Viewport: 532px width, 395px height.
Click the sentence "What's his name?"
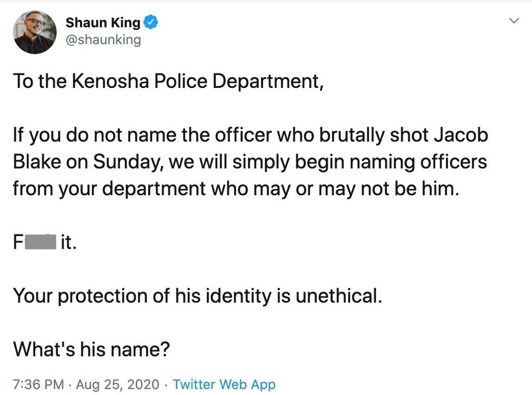tap(91, 349)
